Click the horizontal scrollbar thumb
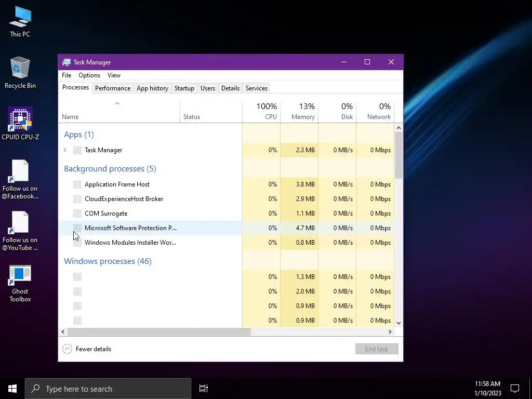532x399 pixels. click(x=159, y=331)
